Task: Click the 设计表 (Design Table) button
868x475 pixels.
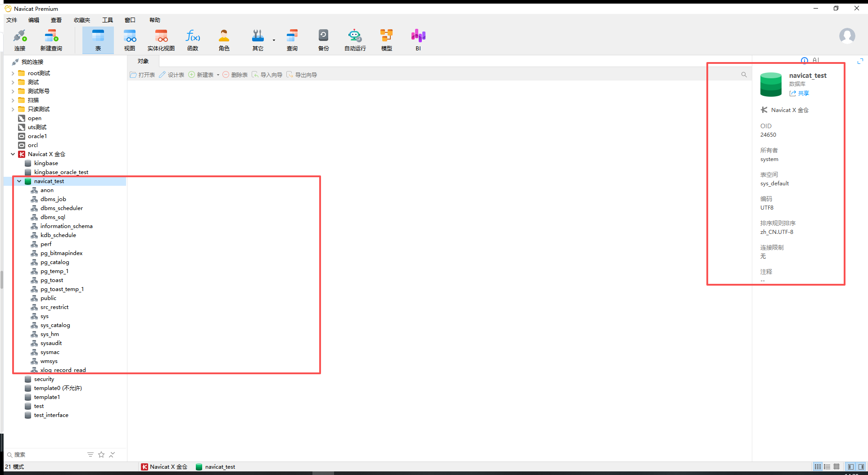Action: pyautogui.click(x=172, y=75)
